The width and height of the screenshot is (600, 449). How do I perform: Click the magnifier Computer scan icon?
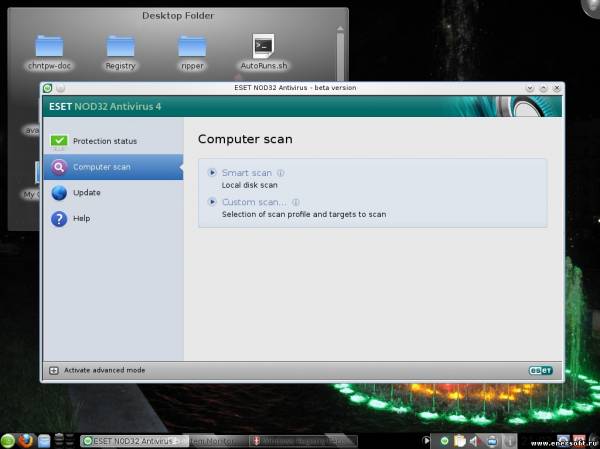click(x=59, y=167)
